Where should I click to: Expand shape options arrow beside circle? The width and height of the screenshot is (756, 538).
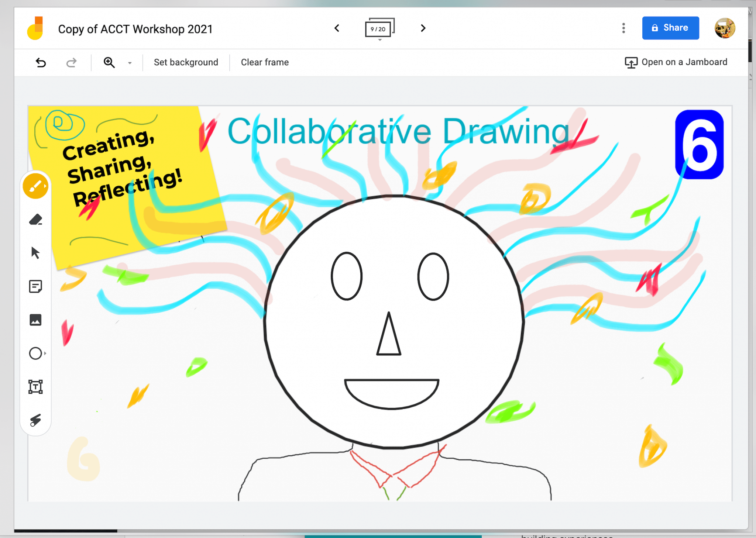click(45, 354)
